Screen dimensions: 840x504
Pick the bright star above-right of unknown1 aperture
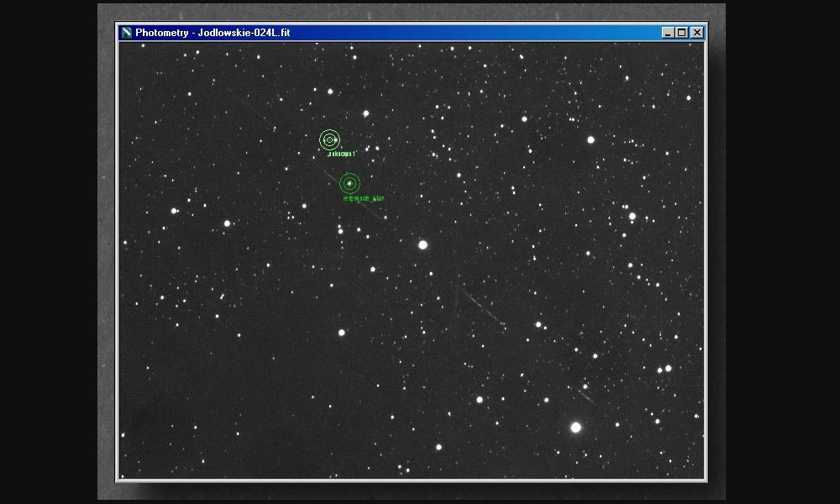365,113
